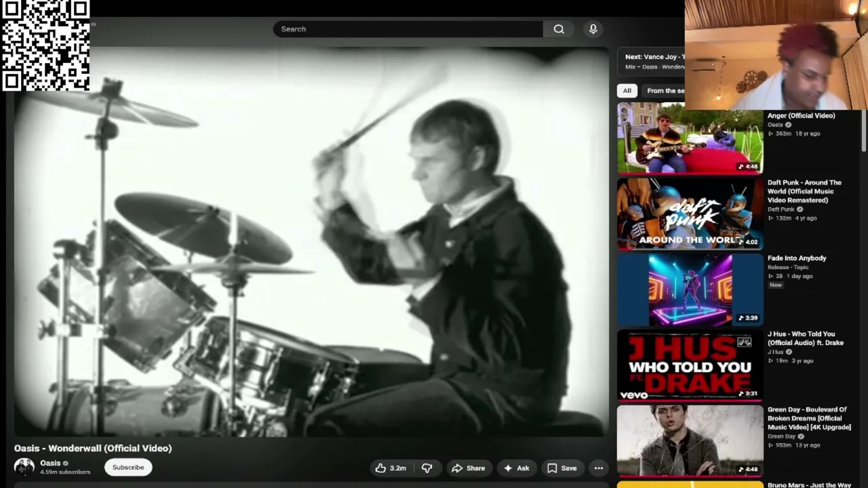Image resolution: width=868 pixels, height=488 pixels.
Task: Activate voice search microphone icon
Action: click(593, 29)
